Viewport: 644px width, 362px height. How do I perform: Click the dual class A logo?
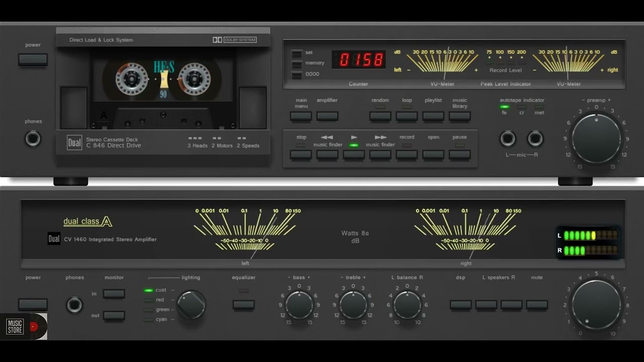88,221
